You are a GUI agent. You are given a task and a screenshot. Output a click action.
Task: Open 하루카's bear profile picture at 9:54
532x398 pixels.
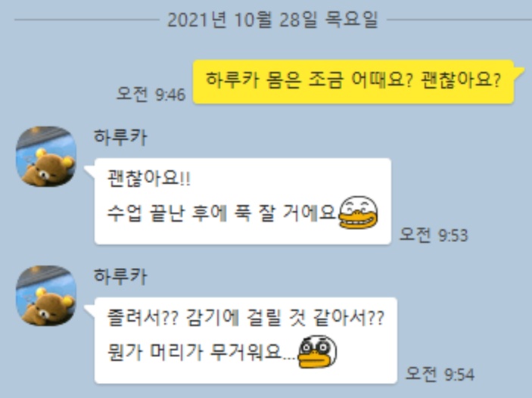click(x=46, y=296)
